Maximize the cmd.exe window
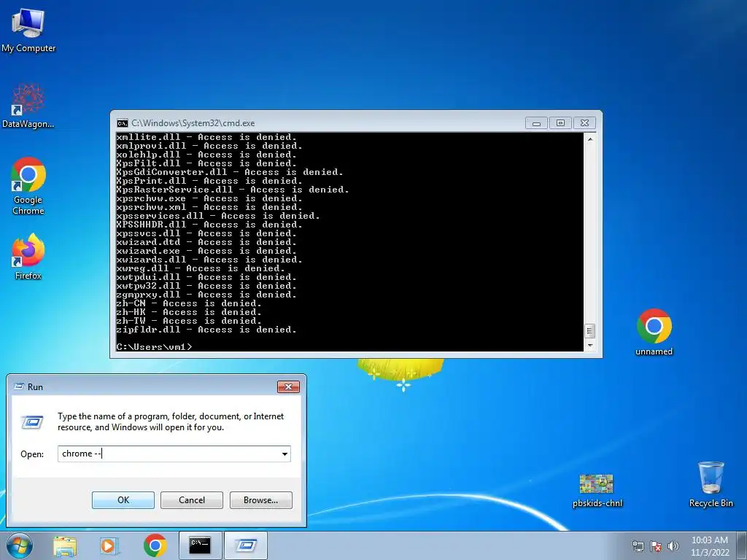 pyautogui.click(x=560, y=123)
